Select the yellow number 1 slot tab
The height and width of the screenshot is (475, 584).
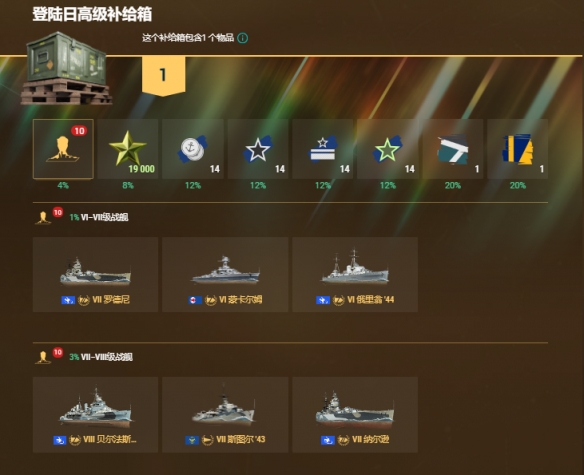pos(164,76)
